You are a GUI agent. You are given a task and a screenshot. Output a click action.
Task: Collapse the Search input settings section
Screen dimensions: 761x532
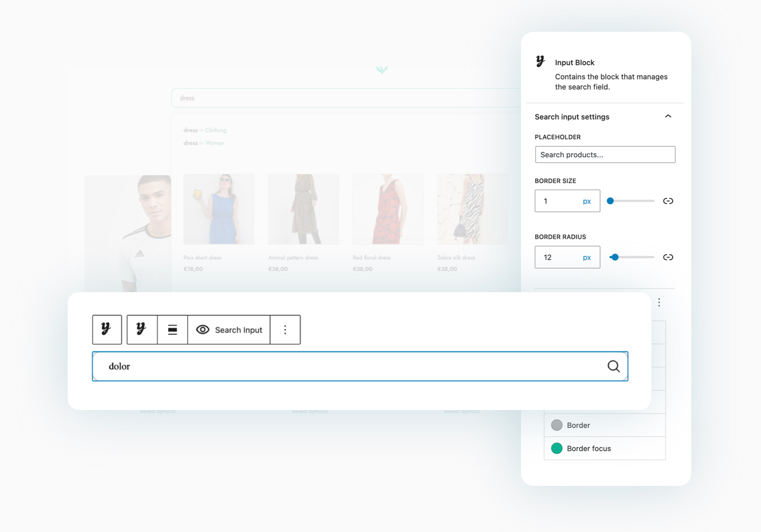668,116
